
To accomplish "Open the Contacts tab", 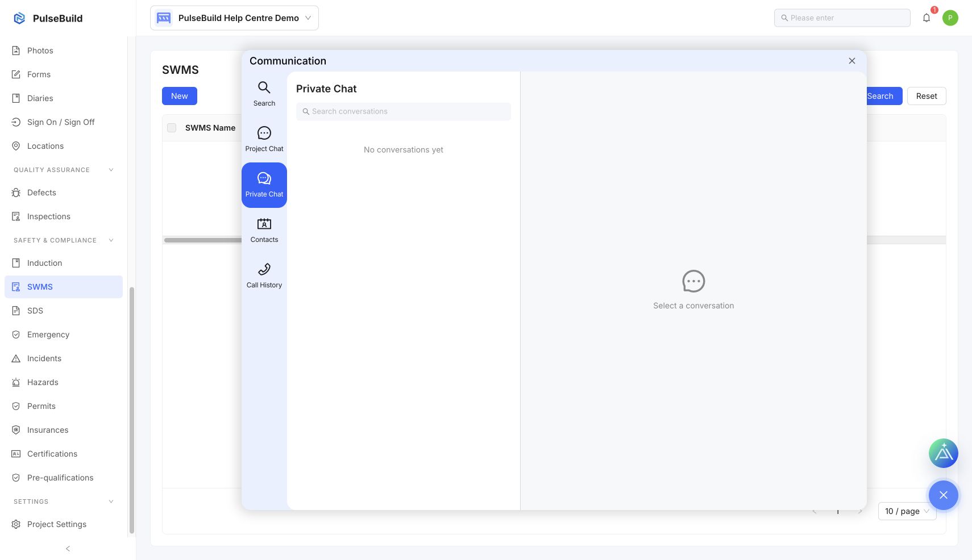I will click(x=264, y=231).
